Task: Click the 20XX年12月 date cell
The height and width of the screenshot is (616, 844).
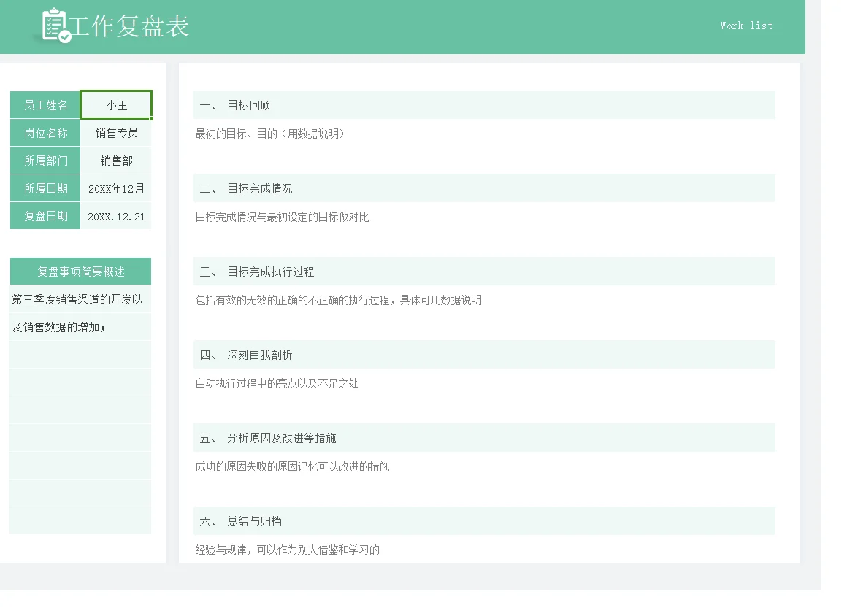Action: (x=116, y=189)
